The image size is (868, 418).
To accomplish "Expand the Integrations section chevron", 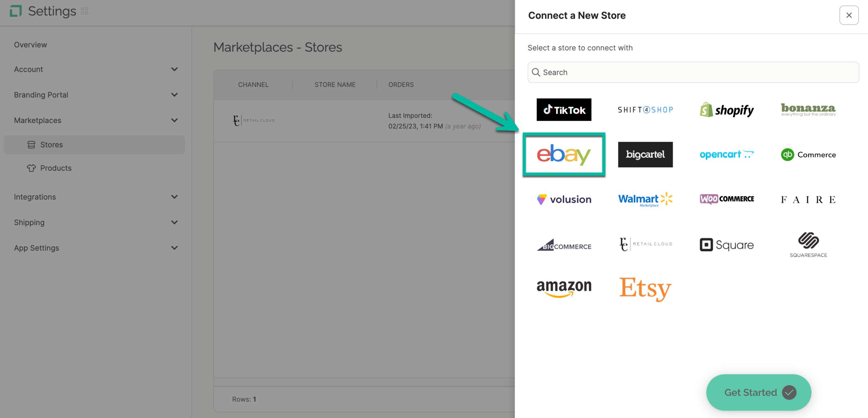I will click(x=174, y=197).
